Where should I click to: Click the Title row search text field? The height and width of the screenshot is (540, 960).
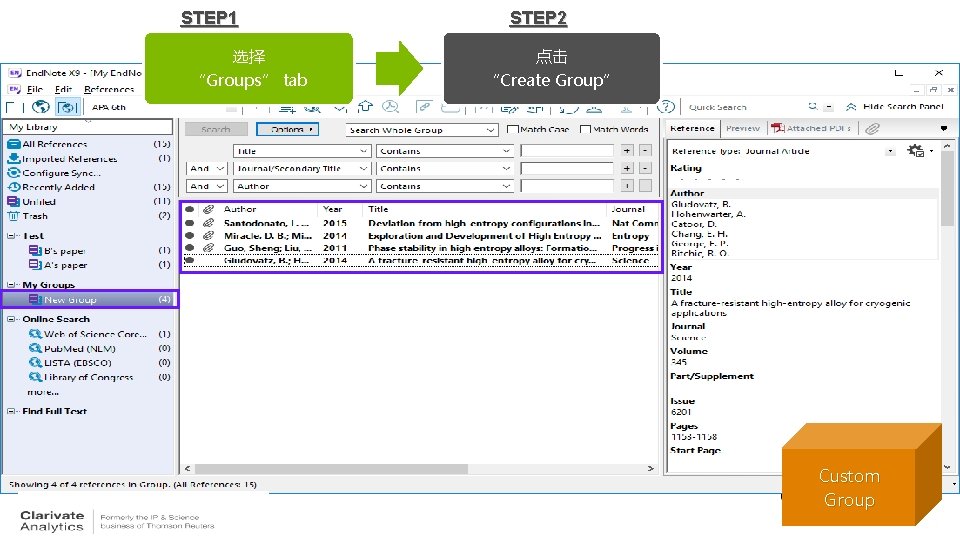click(x=567, y=151)
